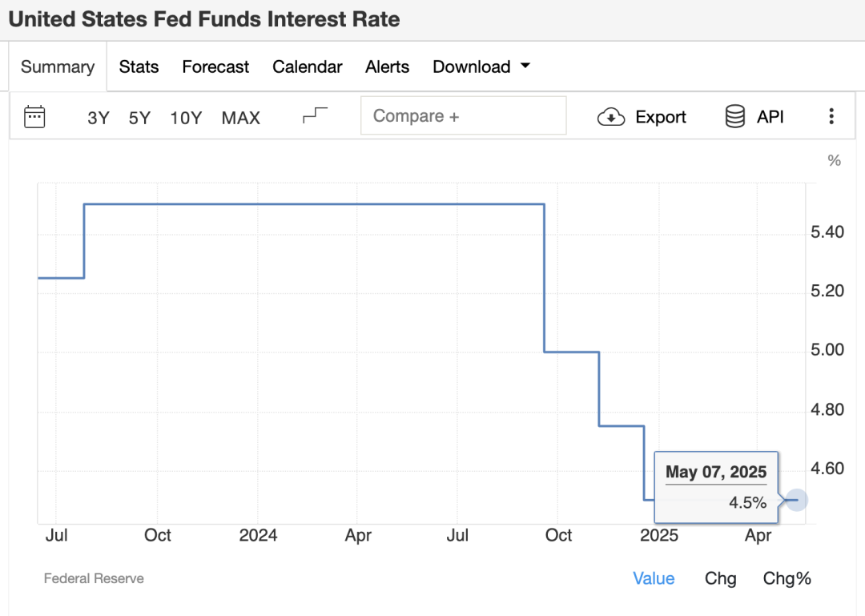Image resolution: width=865 pixels, height=616 pixels.
Task: Expand the Download dropdown arrow
Action: (525, 66)
